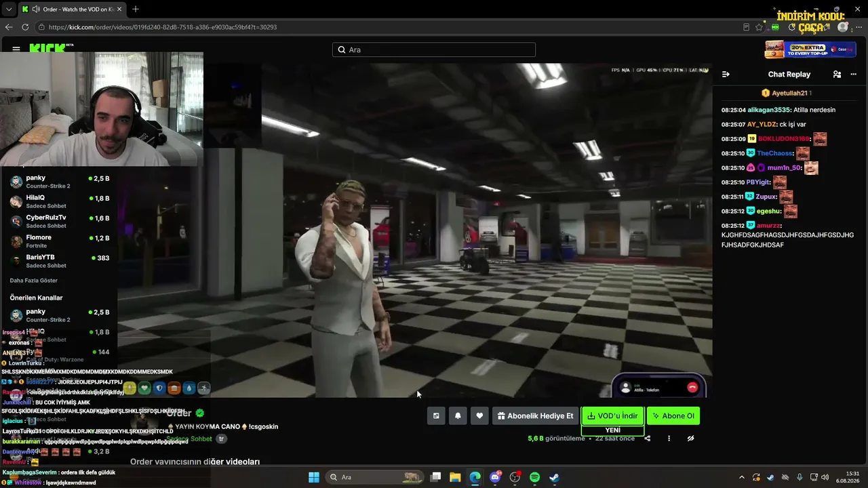This screenshot has height=488, width=868.
Task: Mute the Order VOD tab audio
Action: (35, 9)
